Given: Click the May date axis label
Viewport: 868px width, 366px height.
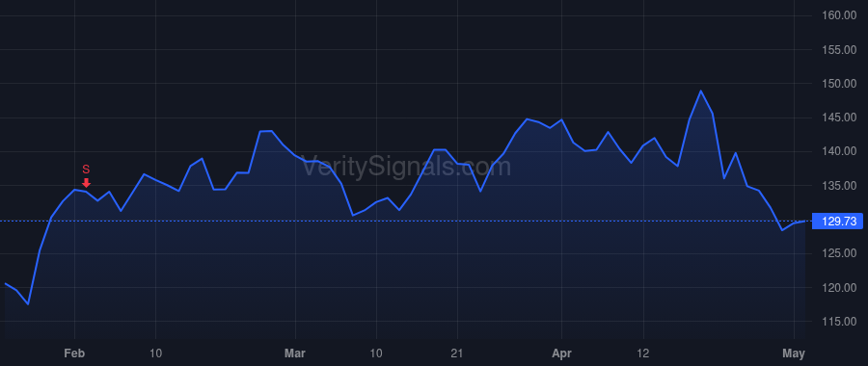Looking at the screenshot, I should point(794,353).
